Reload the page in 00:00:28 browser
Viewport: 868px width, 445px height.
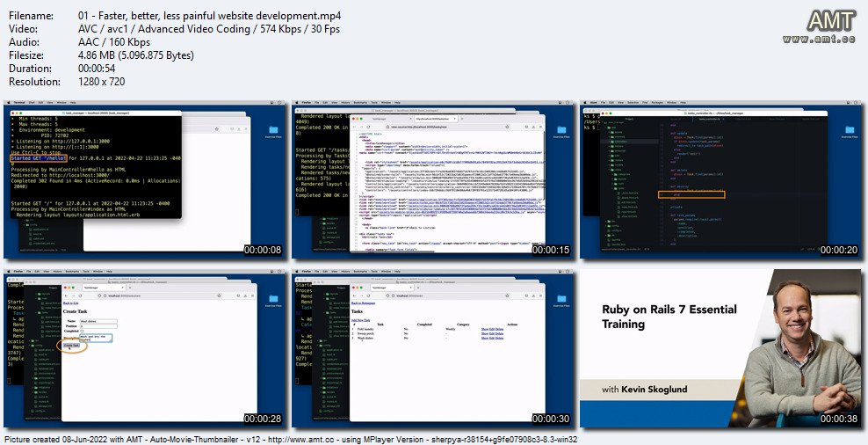click(80, 295)
